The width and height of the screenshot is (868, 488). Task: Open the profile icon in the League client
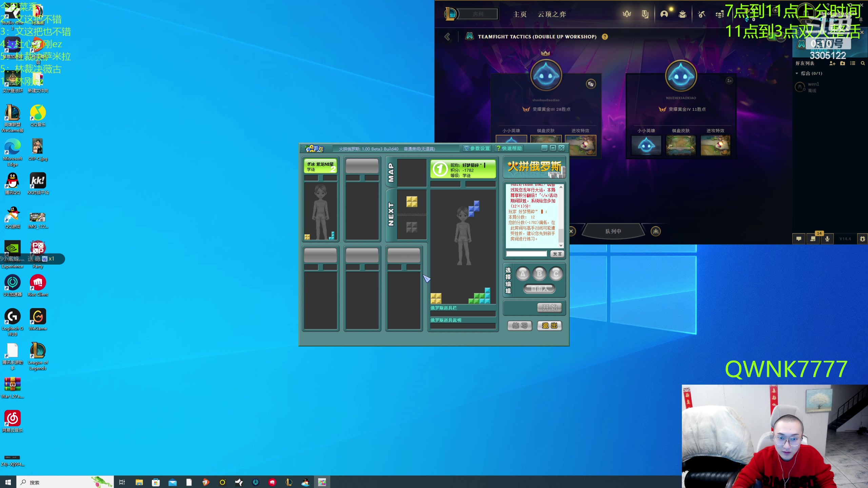[x=664, y=14]
